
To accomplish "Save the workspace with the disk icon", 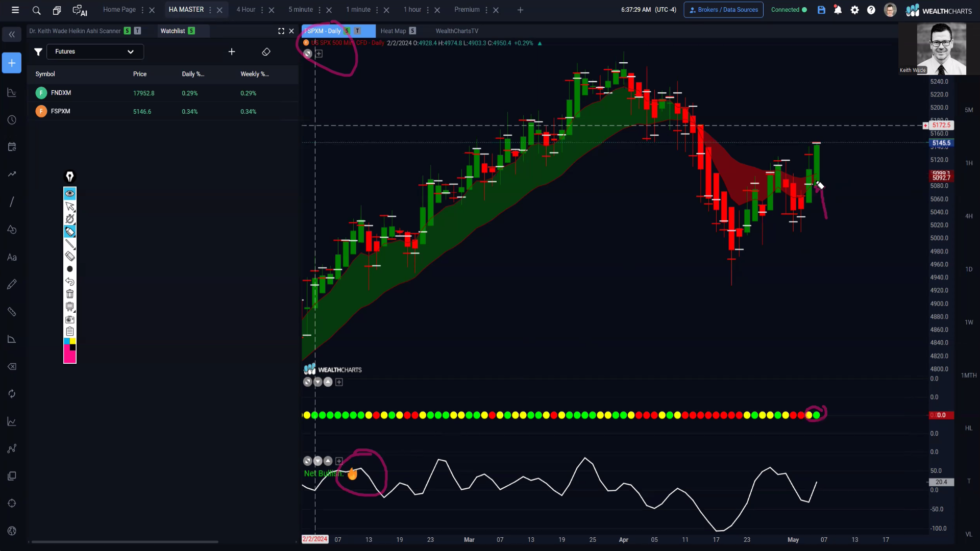I will point(821,10).
